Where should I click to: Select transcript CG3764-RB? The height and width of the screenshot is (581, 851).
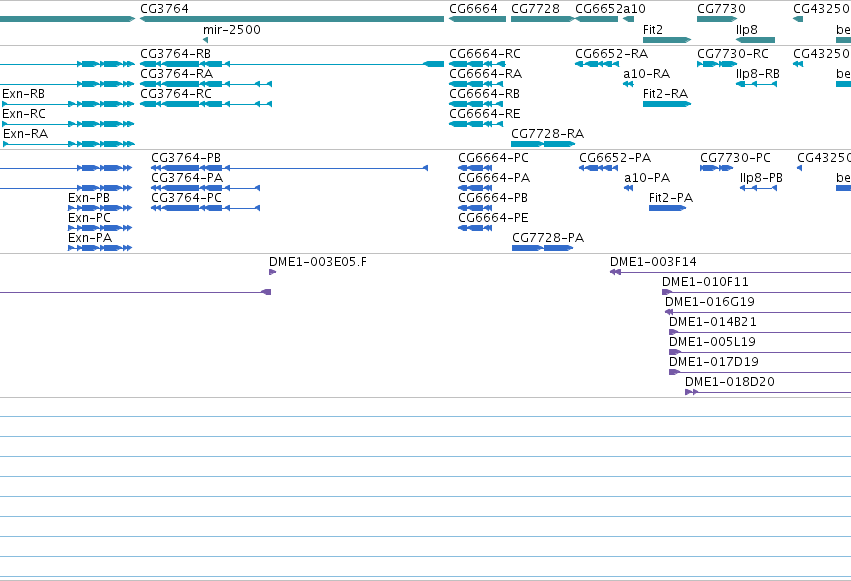pyautogui.click(x=175, y=54)
